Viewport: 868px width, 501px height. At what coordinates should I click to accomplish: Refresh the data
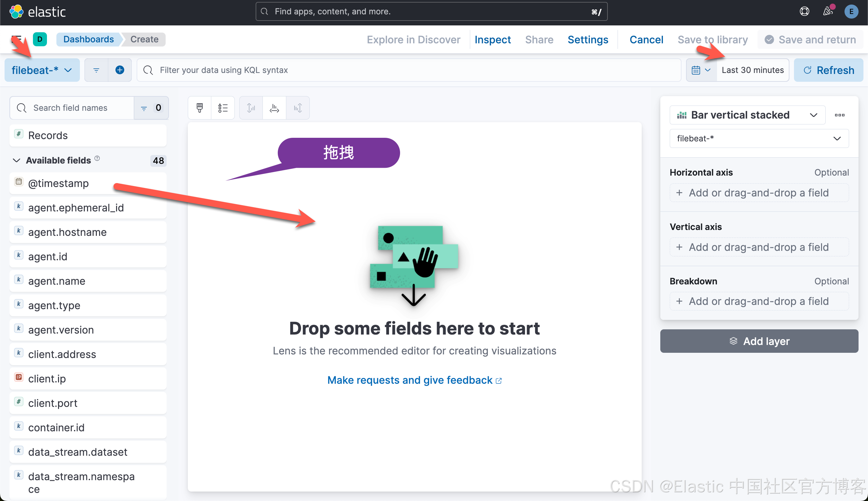(829, 70)
